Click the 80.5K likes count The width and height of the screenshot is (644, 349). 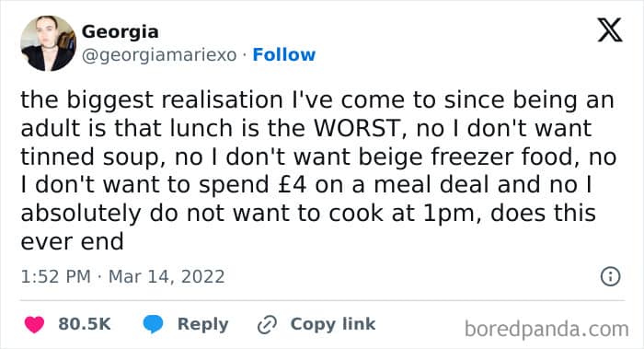[x=85, y=324]
